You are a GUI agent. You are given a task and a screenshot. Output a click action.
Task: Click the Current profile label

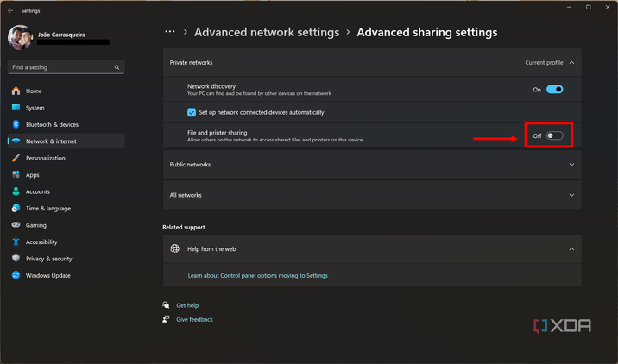pyautogui.click(x=544, y=63)
